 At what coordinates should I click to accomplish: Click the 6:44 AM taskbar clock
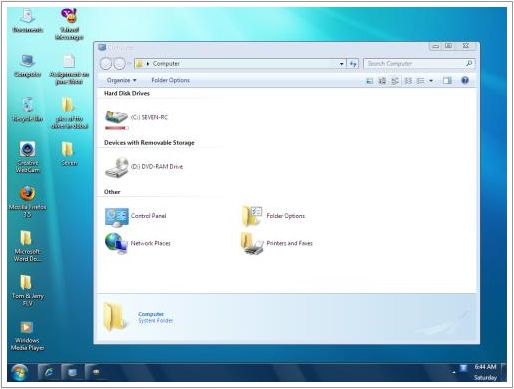tap(485, 367)
